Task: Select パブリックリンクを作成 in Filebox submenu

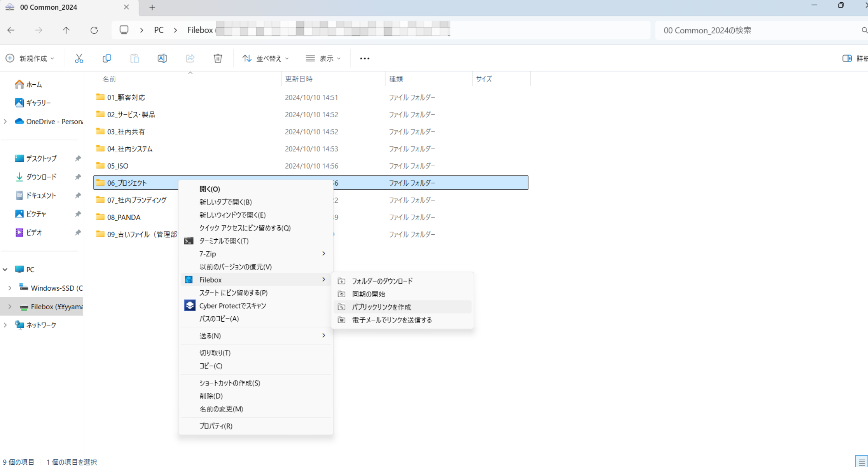Action: point(381,307)
